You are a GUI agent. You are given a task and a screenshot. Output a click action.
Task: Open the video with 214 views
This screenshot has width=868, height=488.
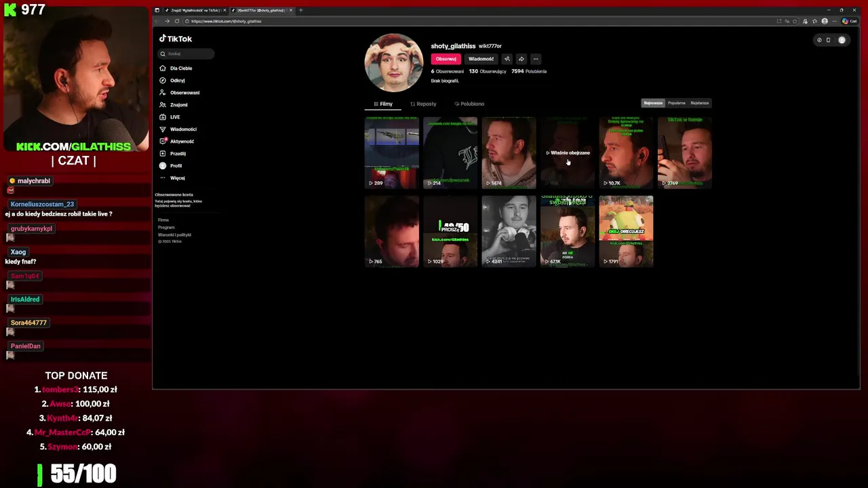pos(450,152)
